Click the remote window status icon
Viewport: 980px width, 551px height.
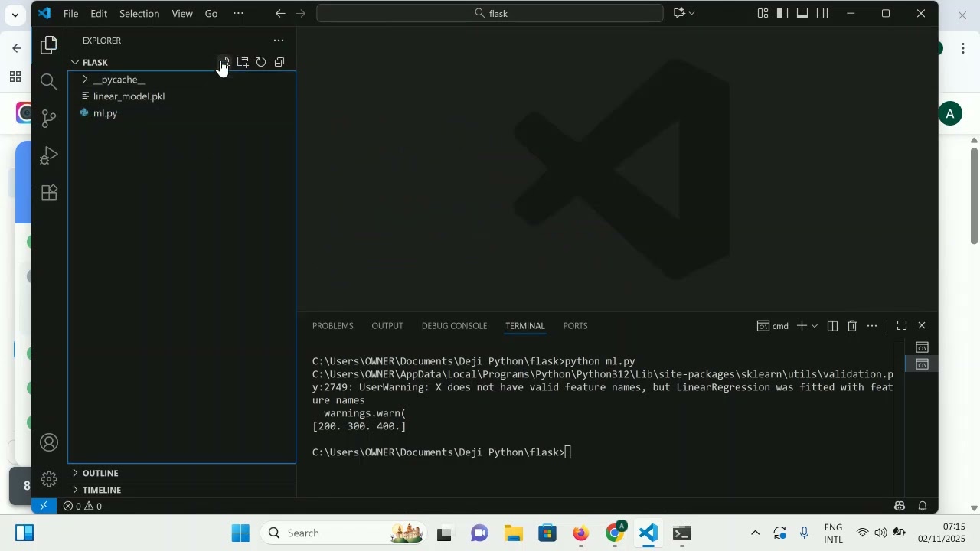tap(44, 506)
